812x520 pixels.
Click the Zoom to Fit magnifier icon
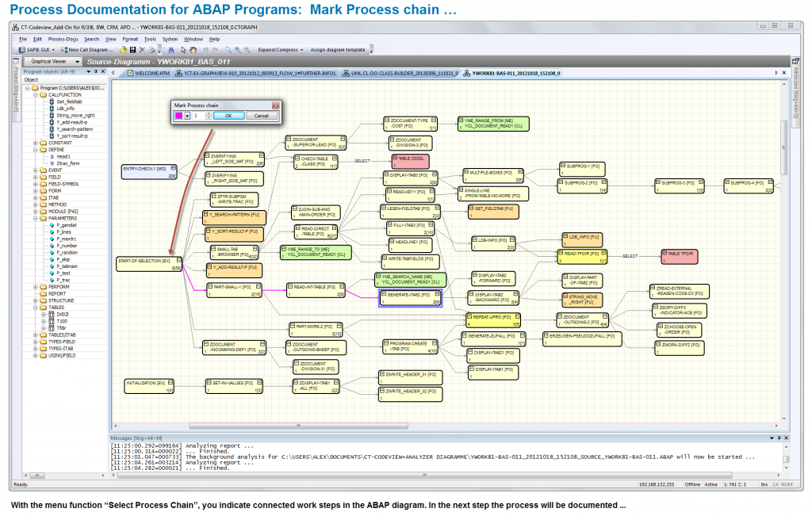228,49
